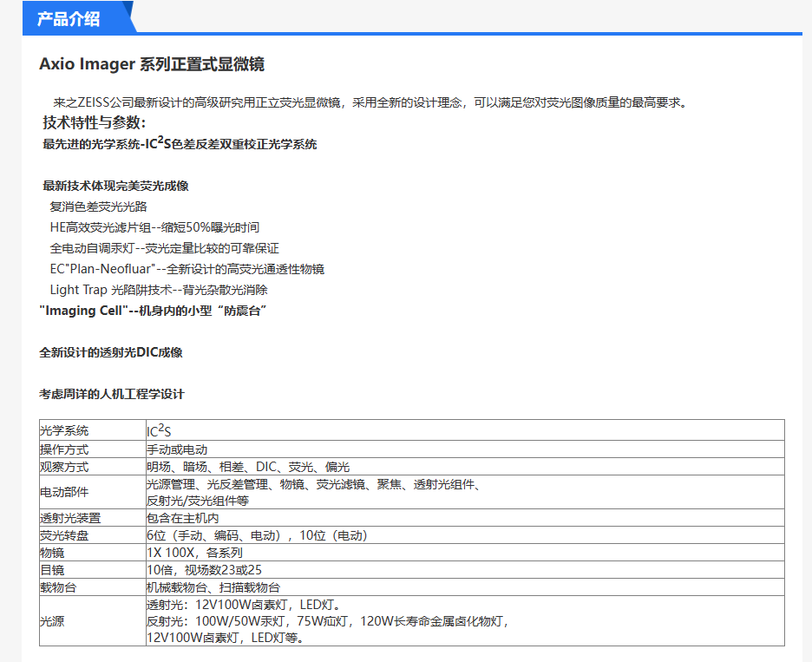The image size is (812, 662).
Task: Click the "Imaging Cell" 防震台 line
Action: (x=153, y=311)
